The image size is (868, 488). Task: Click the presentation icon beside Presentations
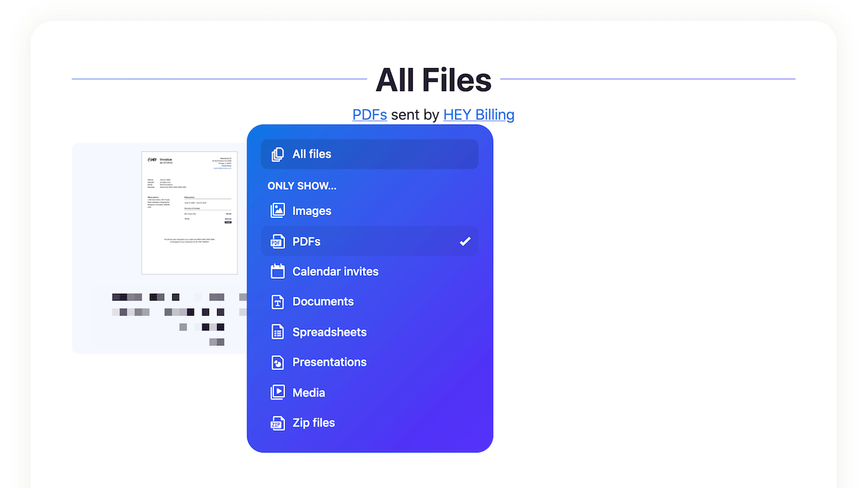pos(278,362)
